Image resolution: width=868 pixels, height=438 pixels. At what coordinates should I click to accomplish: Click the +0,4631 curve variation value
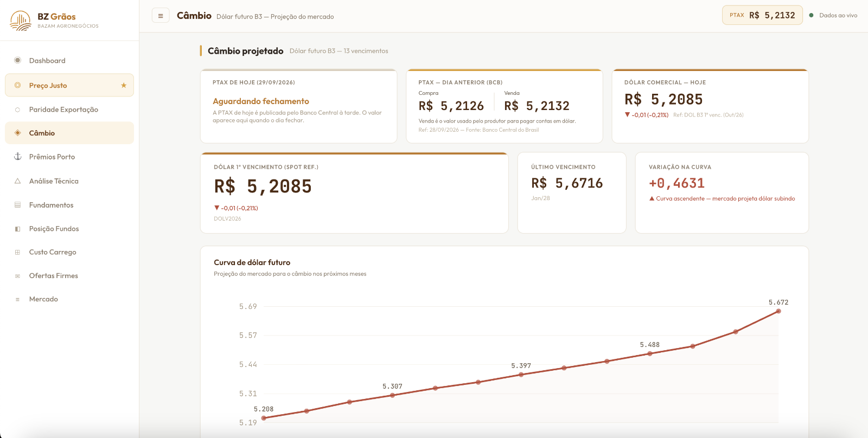coord(676,183)
